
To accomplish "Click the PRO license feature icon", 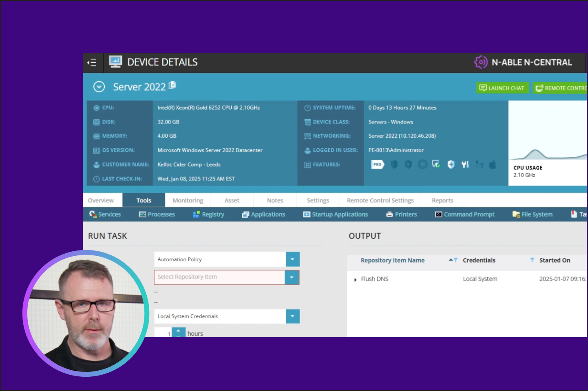I will pos(377,165).
